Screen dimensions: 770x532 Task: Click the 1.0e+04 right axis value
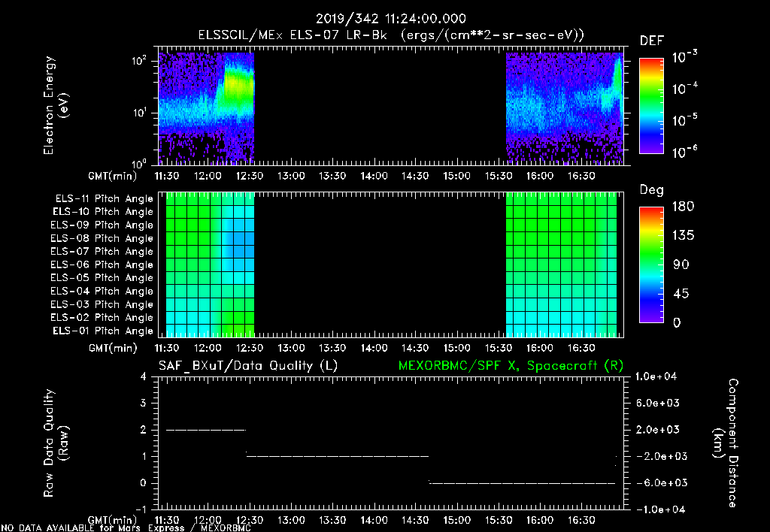(656, 377)
